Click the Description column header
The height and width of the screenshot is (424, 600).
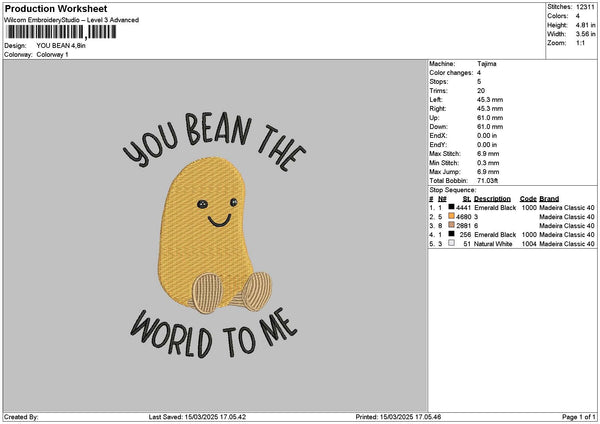492,198
